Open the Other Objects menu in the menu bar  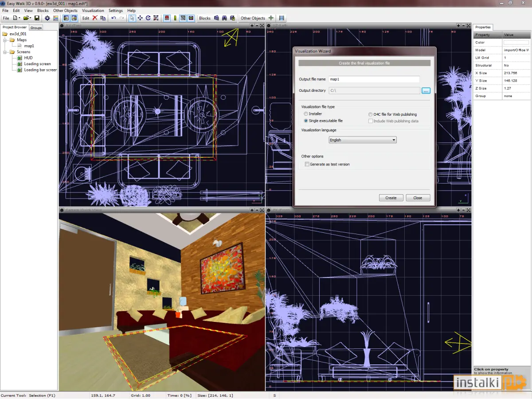(x=65, y=10)
